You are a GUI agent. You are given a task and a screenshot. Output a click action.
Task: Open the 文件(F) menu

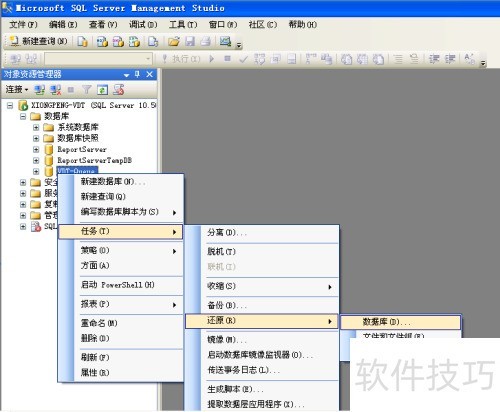23,24
